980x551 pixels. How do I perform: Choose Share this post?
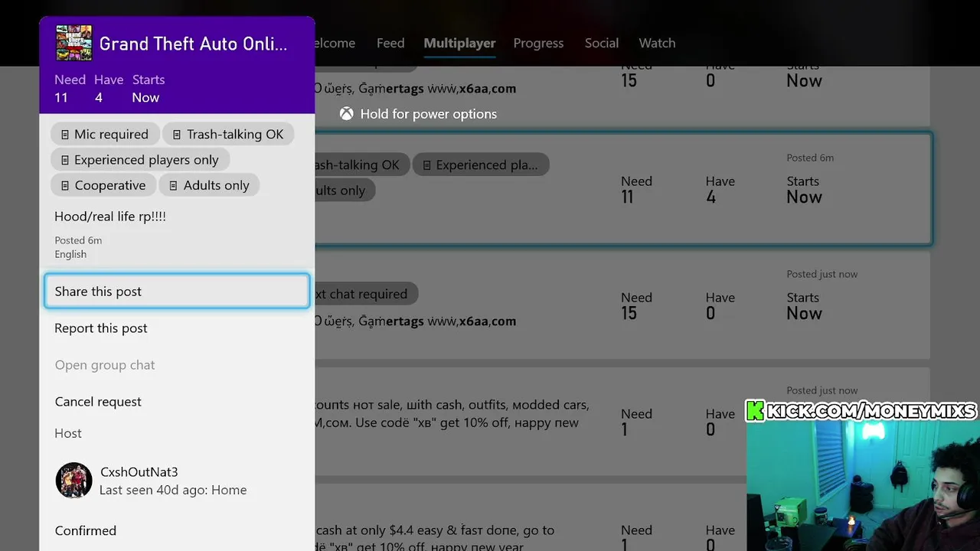pyautogui.click(x=177, y=292)
